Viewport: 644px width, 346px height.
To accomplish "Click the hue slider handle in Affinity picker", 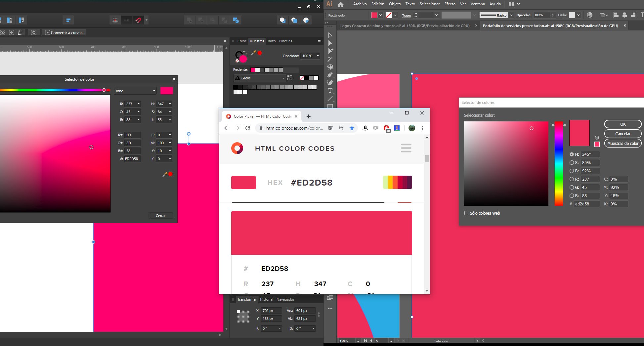I will (x=104, y=90).
